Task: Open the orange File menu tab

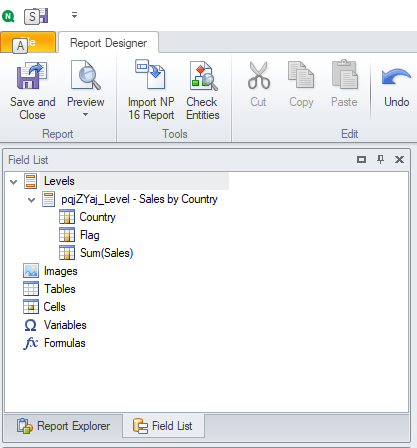Action: [x=28, y=42]
